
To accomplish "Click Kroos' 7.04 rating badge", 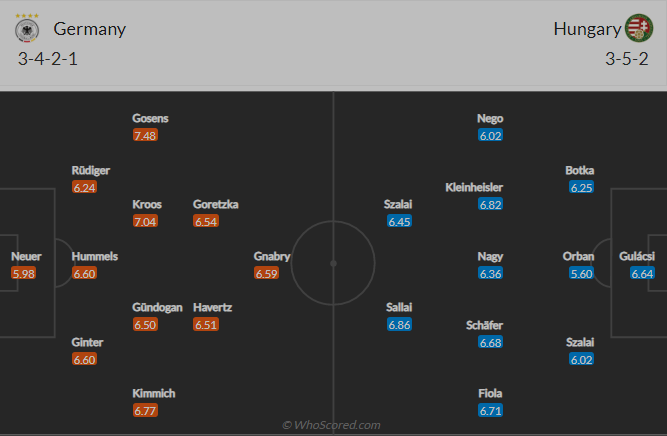I will [x=145, y=221].
